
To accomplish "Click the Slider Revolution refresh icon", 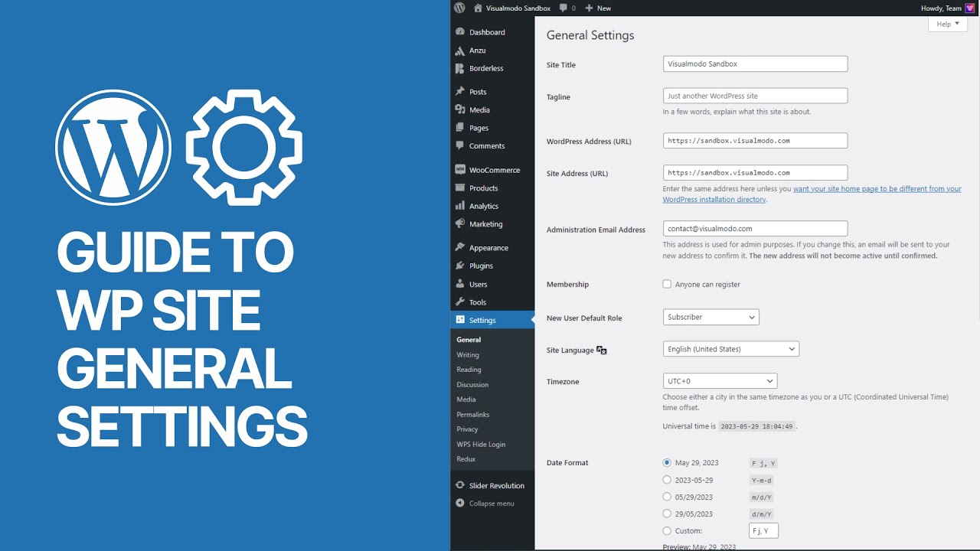I will (459, 485).
